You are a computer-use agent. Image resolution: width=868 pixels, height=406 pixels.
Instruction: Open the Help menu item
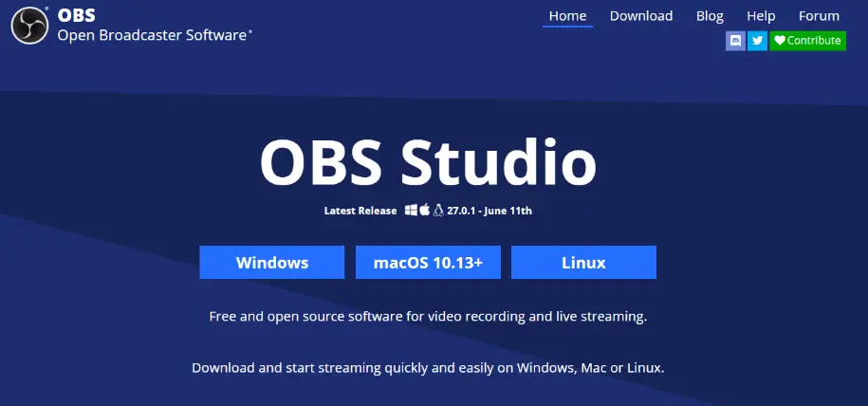tap(761, 16)
